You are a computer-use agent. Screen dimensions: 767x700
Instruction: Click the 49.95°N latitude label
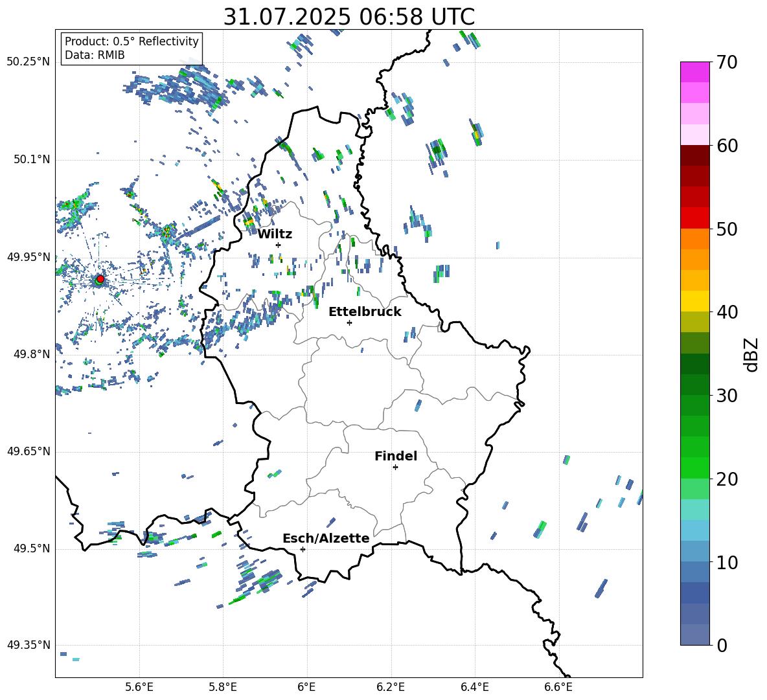click(x=29, y=257)
